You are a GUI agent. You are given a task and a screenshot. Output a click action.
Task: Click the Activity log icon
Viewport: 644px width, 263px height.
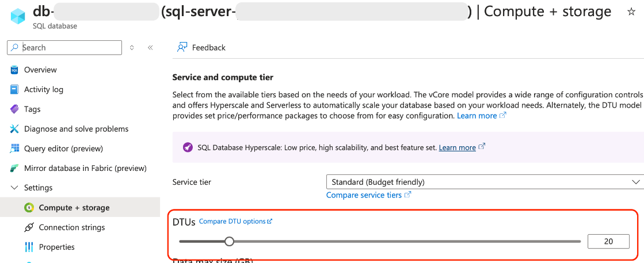[14, 90]
